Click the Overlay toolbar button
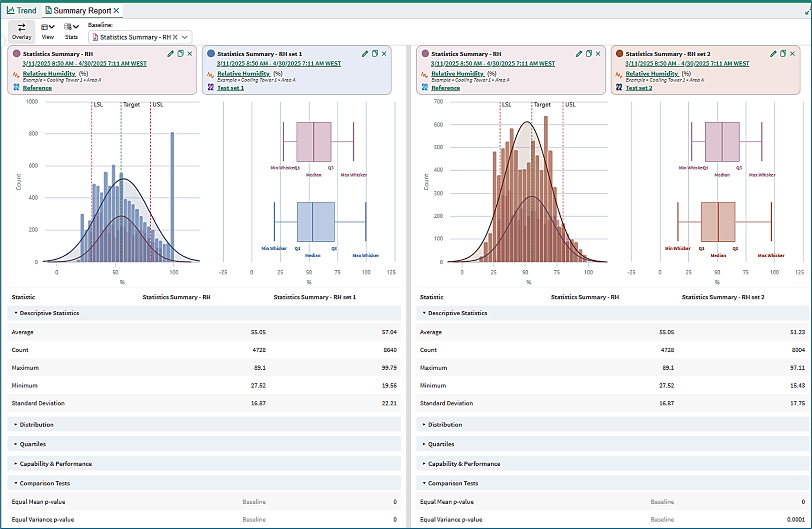Viewport: 812px width, 529px height. [22, 31]
